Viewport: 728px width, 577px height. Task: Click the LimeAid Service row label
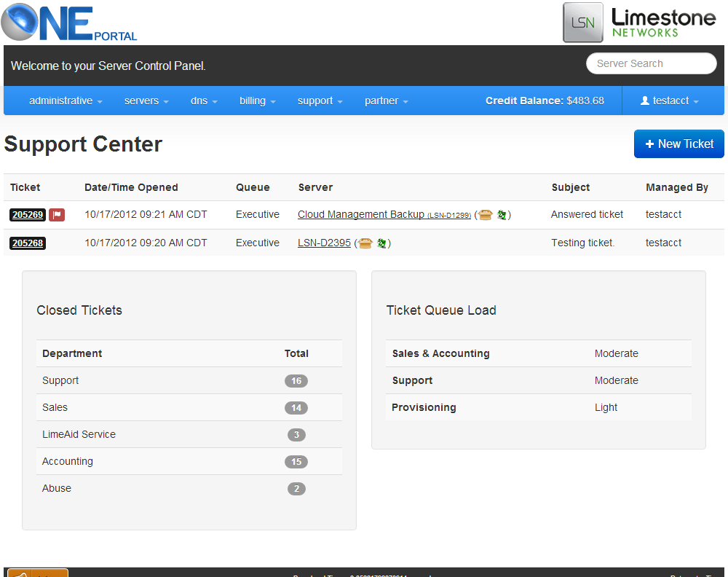[x=79, y=434]
